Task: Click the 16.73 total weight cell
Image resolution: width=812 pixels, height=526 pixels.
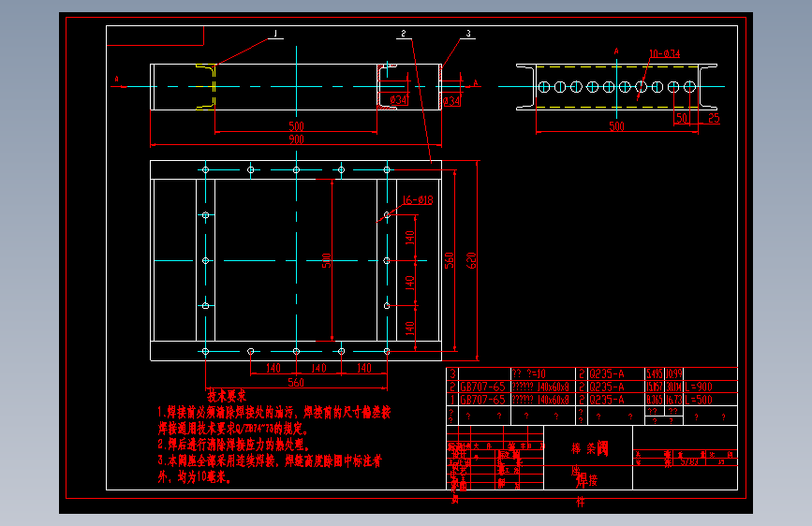Action: pyautogui.click(x=674, y=400)
